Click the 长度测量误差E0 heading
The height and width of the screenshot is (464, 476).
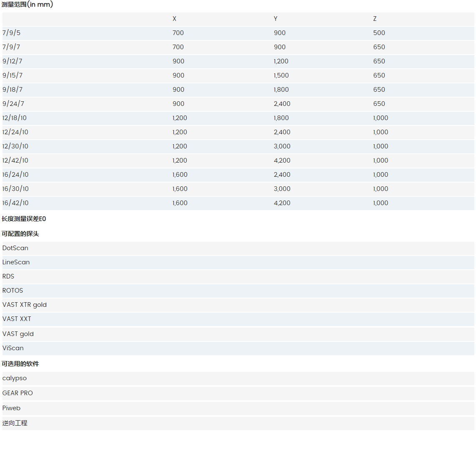(24, 219)
